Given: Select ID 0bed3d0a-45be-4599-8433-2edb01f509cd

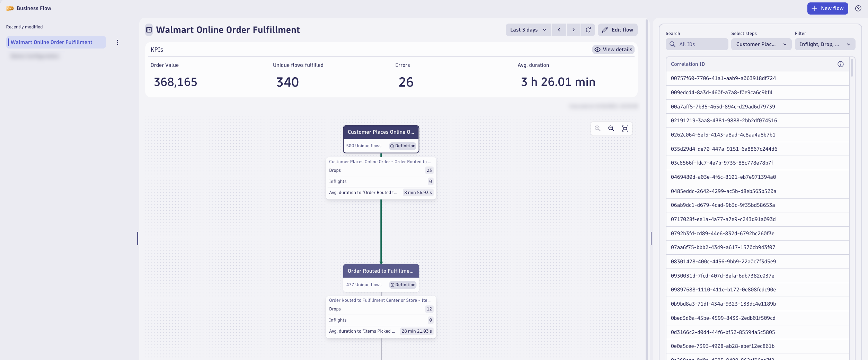Looking at the screenshot, I should (758, 318).
